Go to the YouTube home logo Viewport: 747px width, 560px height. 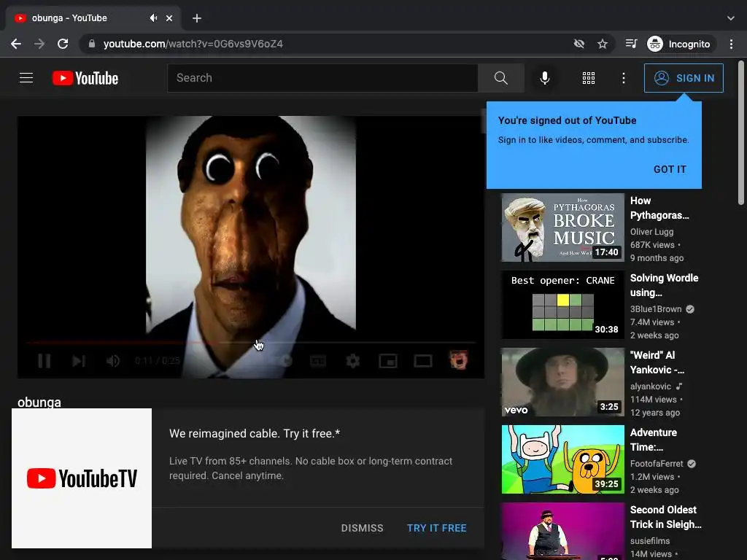85,78
